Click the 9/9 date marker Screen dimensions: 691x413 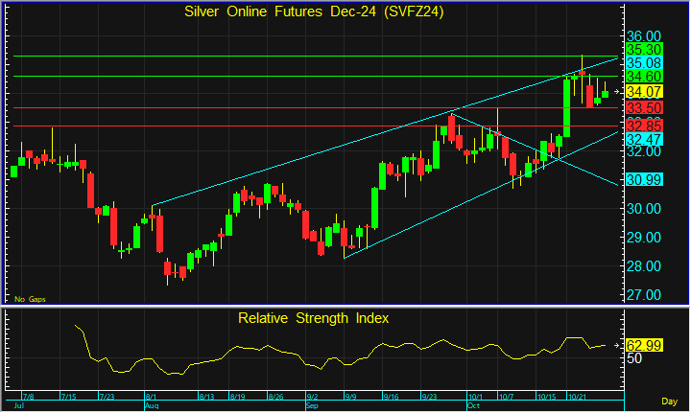coord(351,397)
